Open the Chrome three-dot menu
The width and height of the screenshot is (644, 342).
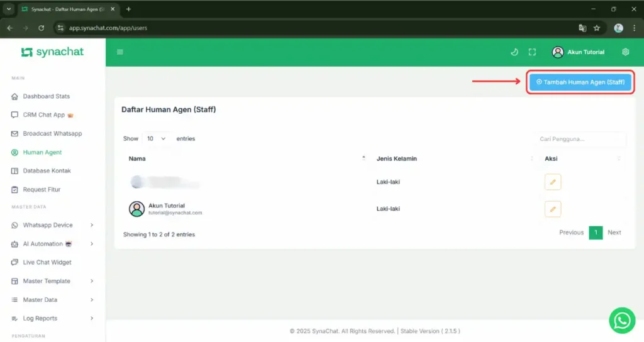(x=634, y=28)
